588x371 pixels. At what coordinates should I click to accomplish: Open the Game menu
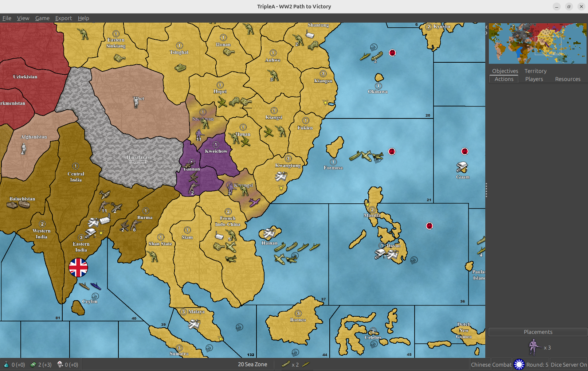(x=42, y=18)
